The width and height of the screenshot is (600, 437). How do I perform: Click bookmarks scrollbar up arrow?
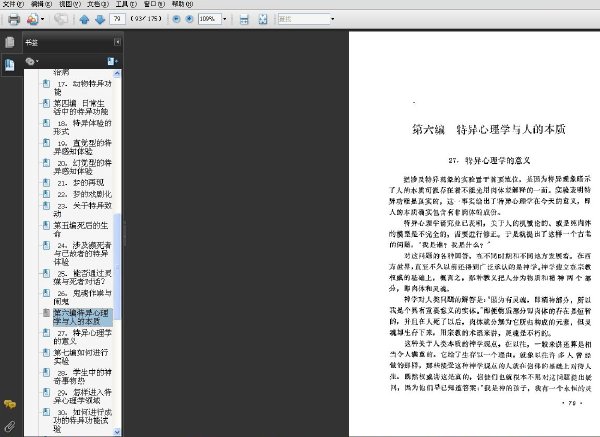tap(117, 73)
